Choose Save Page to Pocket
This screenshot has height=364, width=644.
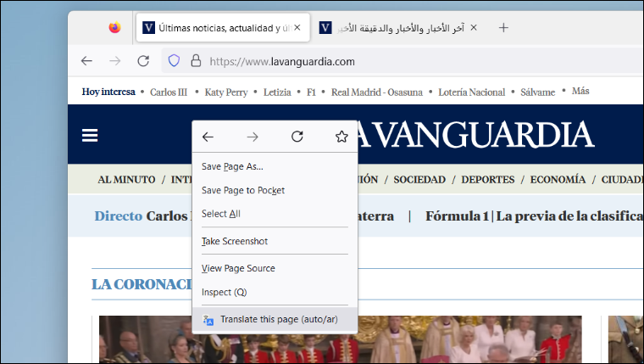(x=275, y=190)
